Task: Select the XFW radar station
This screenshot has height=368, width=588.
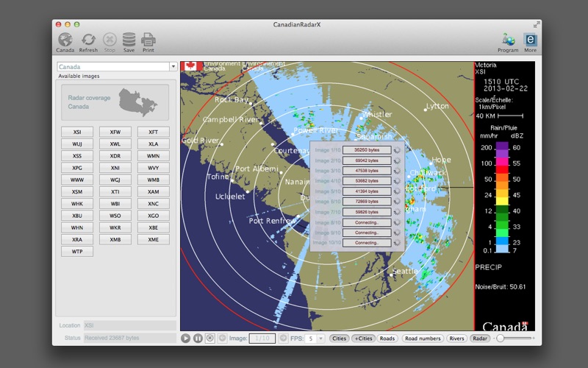Action: tap(115, 132)
